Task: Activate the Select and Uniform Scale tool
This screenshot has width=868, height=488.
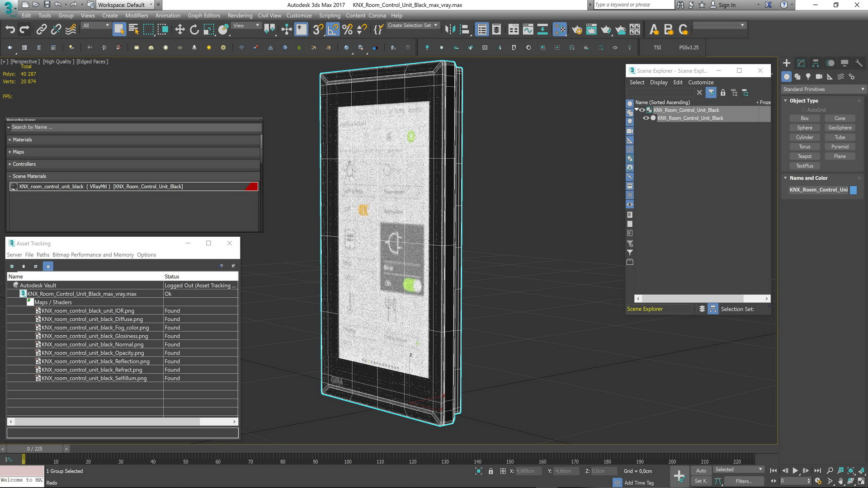Action: [209, 30]
